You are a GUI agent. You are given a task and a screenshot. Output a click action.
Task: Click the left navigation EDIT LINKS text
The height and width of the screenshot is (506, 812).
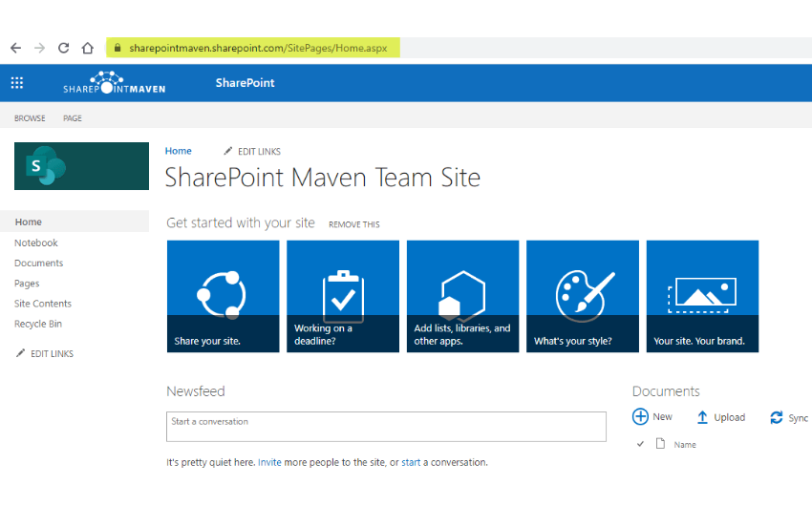coord(52,354)
